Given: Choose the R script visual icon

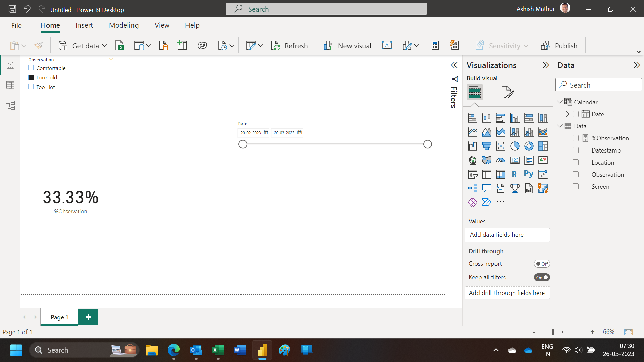Looking at the screenshot, I should (x=515, y=174).
